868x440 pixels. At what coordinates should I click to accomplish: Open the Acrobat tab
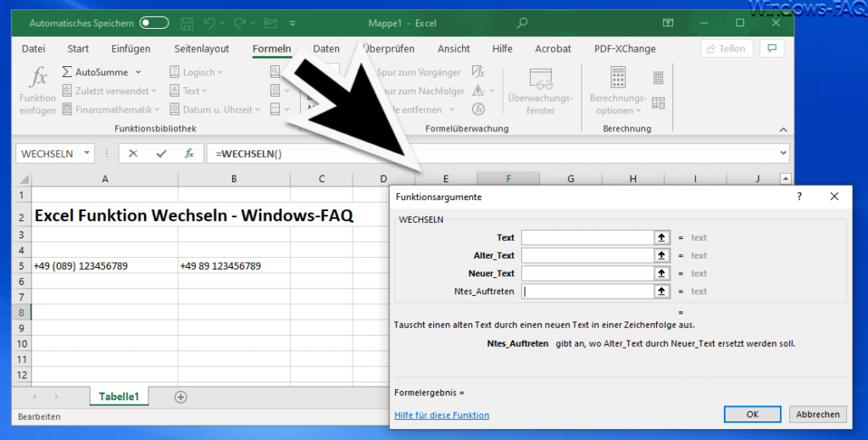click(x=553, y=48)
